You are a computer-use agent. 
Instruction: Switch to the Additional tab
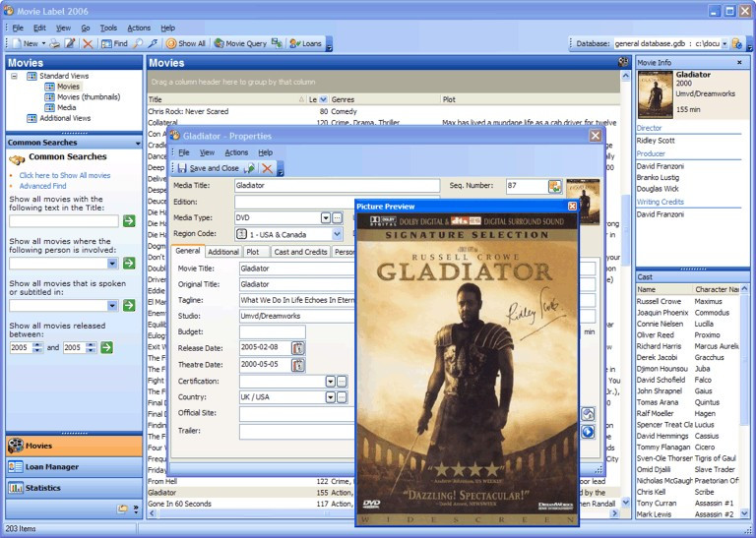click(x=223, y=252)
